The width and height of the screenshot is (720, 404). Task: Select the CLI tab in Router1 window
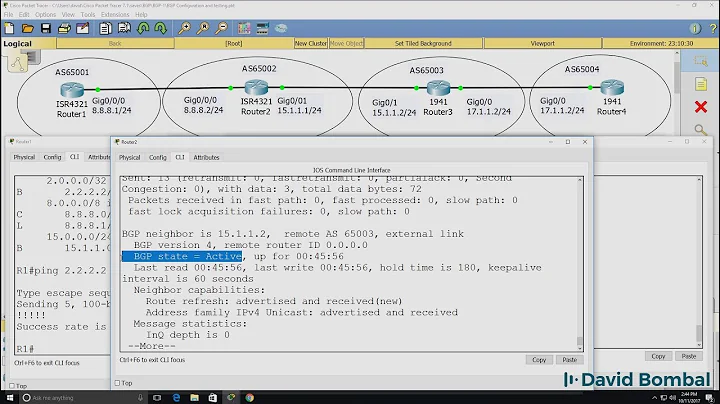coord(74,157)
